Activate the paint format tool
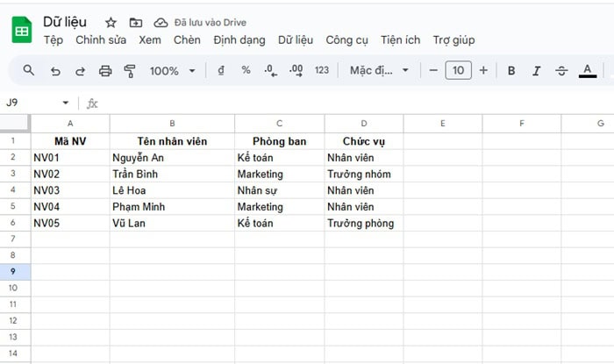 tap(130, 70)
